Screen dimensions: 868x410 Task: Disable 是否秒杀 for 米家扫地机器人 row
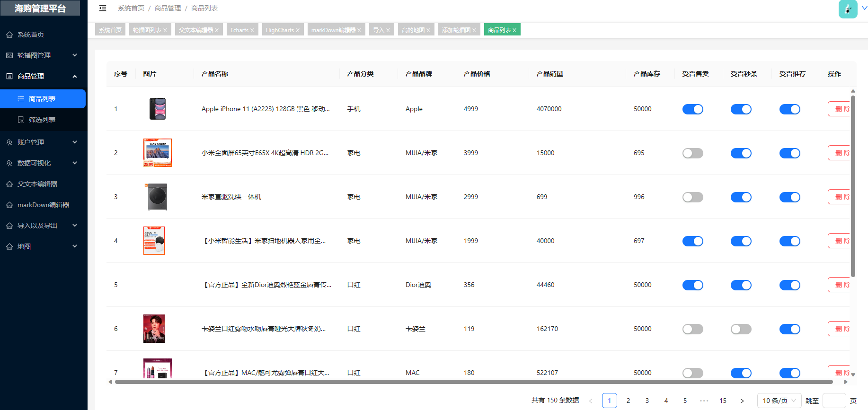coord(741,241)
